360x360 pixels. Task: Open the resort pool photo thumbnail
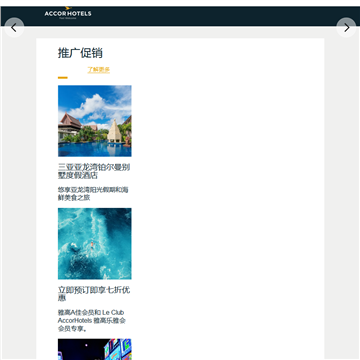(x=95, y=121)
